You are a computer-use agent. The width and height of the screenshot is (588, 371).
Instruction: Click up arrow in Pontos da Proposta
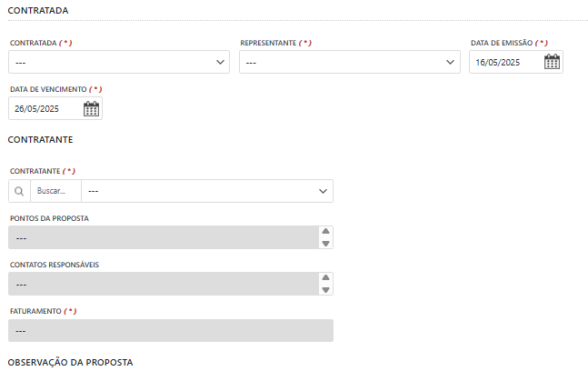click(325, 231)
